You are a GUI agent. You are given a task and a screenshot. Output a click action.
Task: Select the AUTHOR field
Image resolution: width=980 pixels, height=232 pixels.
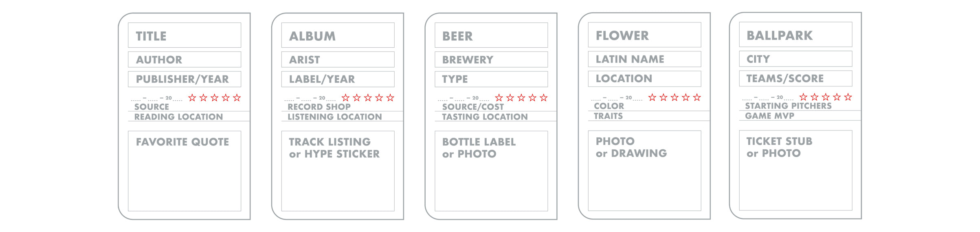click(x=185, y=60)
